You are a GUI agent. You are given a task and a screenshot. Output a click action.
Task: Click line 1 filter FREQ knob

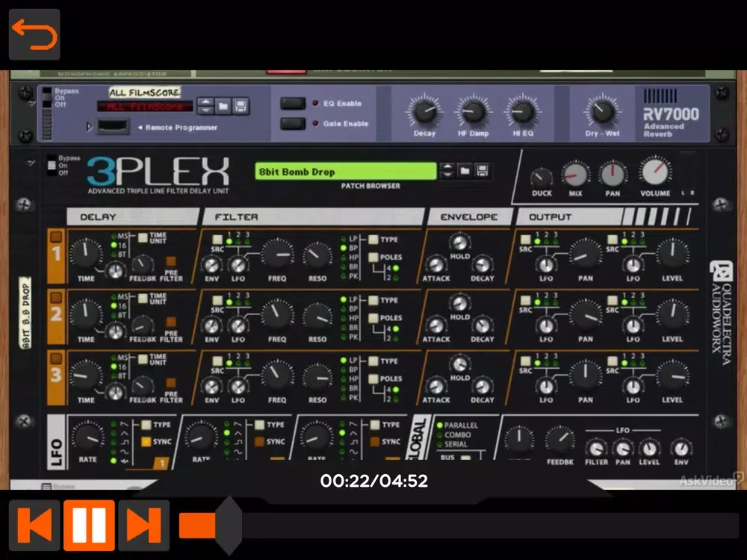coord(277,255)
